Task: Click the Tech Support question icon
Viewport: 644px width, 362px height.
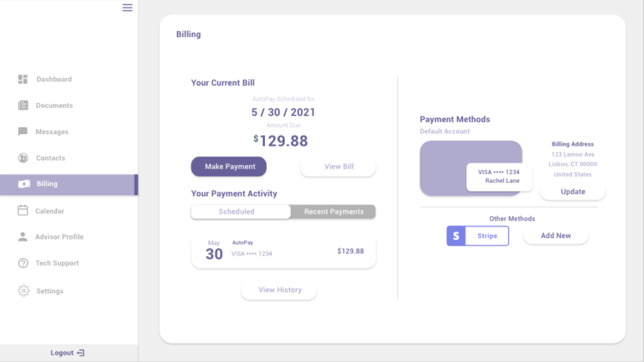Action: (23, 263)
